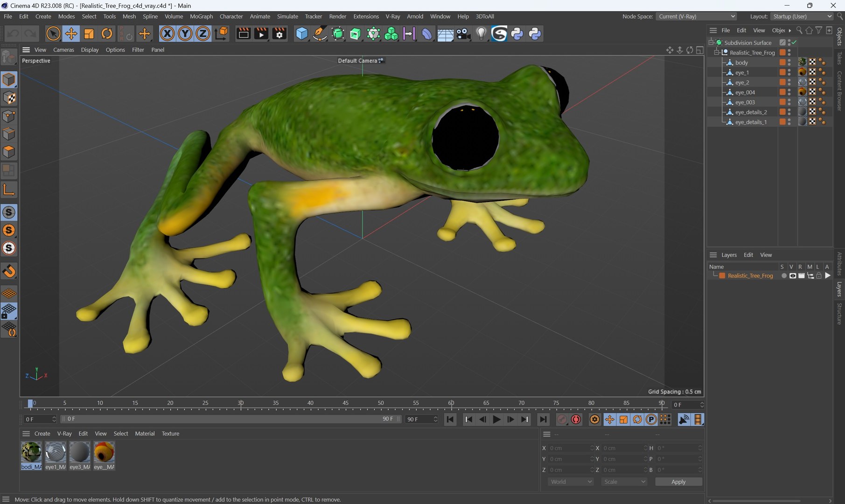Click the Spline Pen tool icon
The image size is (845, 504).
coord(320,34)
